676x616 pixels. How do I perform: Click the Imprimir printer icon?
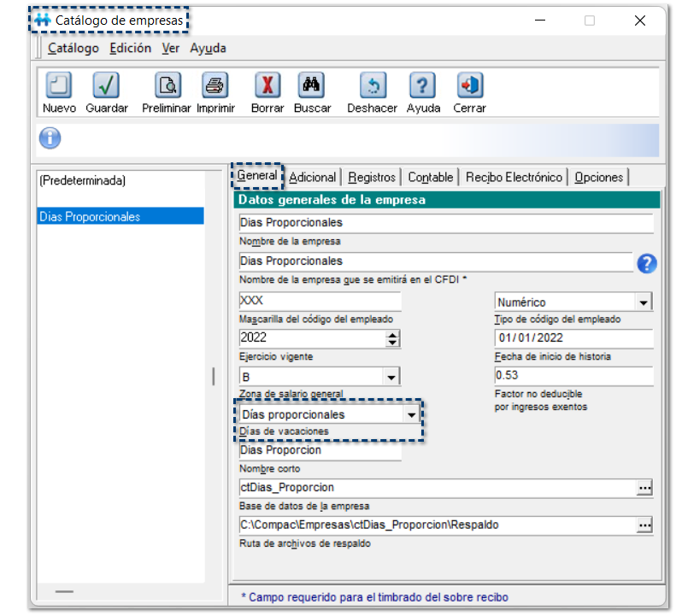(215, 86)
